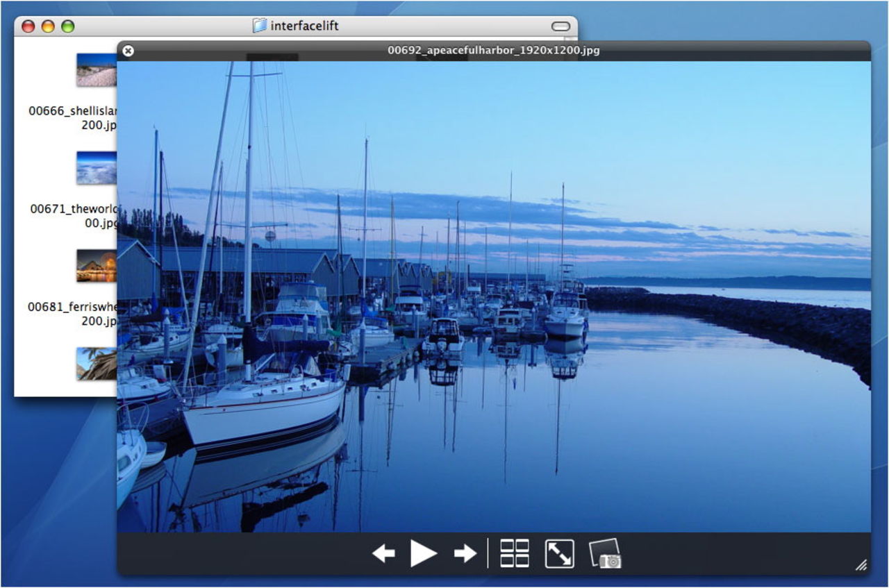Select the palm tree thumbnail at the bottom
The width and height of the screenshot is (889, 588).
point(97,363)
